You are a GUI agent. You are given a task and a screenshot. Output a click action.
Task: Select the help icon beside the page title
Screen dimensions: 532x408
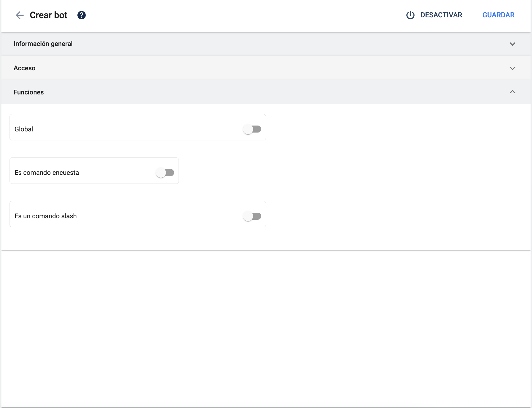pyautogui.click(x=81, y=15)
